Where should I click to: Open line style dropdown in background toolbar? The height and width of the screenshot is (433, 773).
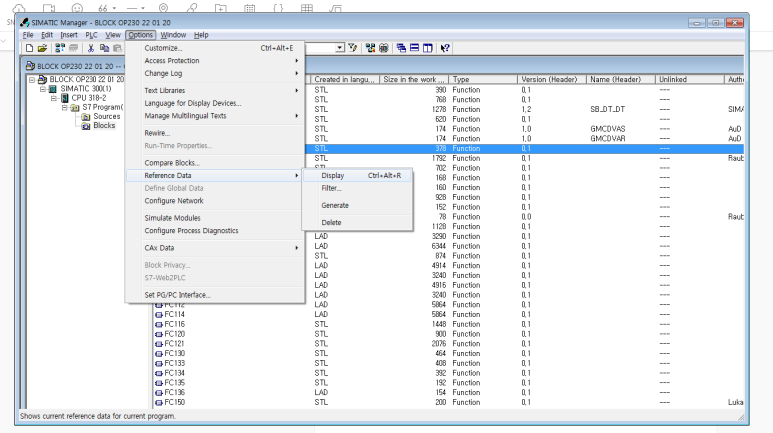143,8
